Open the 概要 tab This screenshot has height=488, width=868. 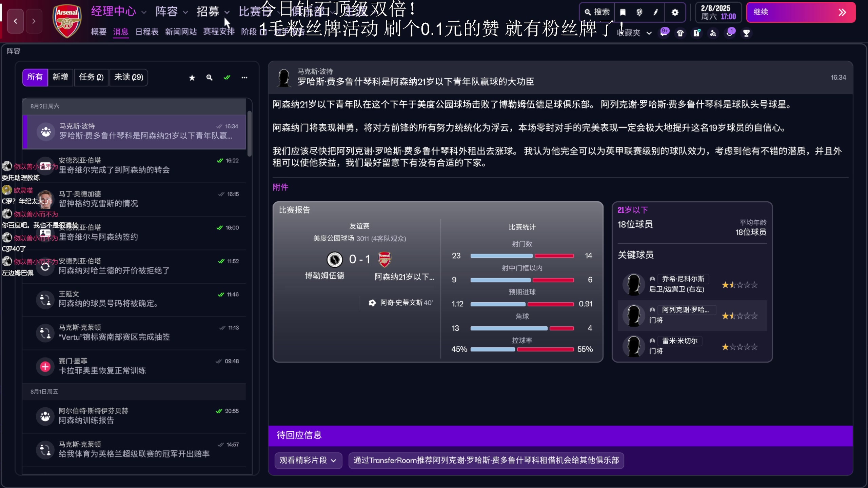[x=98, y=32]
